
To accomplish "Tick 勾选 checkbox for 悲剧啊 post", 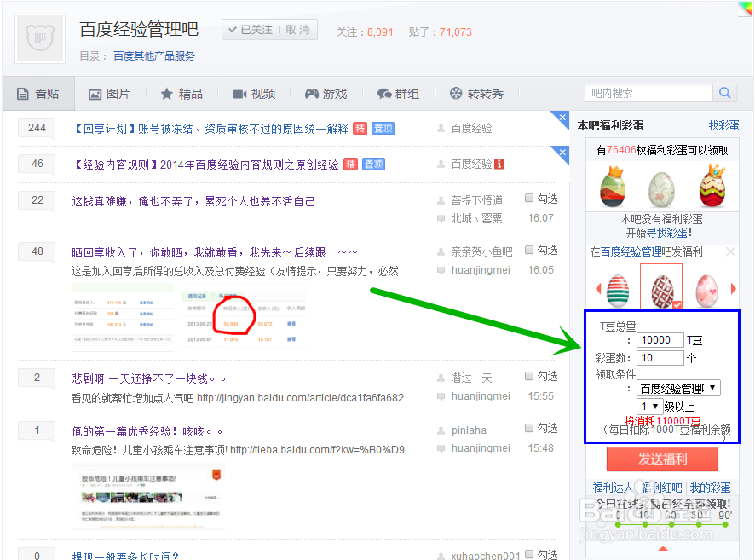I will (x=529, y=376).
